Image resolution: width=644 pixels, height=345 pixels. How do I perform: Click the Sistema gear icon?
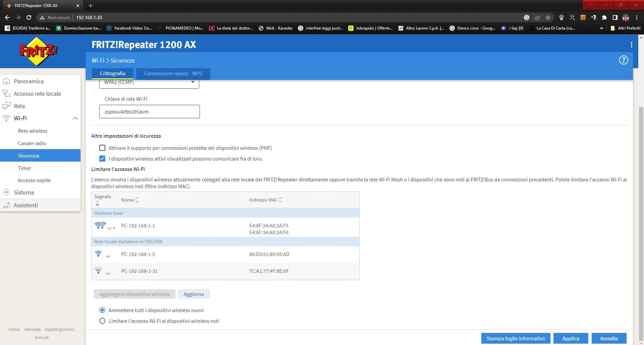(6, 192)
